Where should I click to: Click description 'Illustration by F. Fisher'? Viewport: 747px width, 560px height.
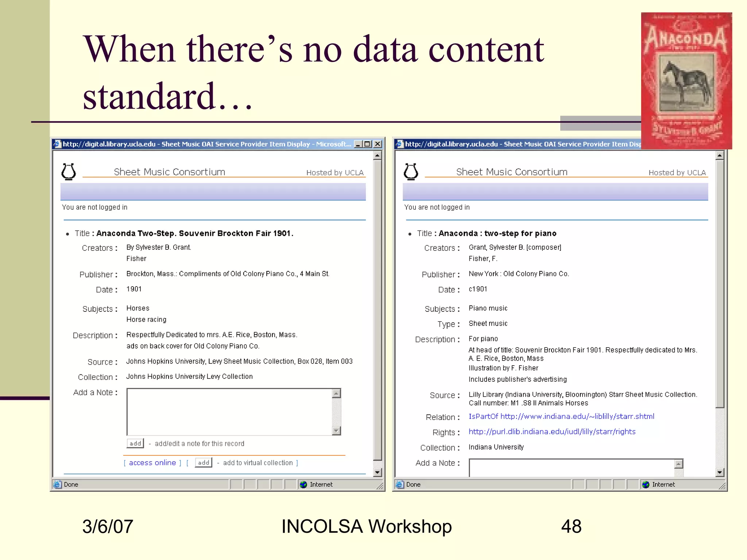pos(503,368)
